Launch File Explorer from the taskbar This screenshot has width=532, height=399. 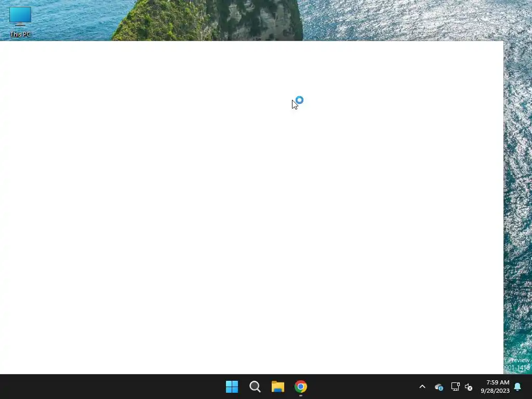click(x=278, y=387)
